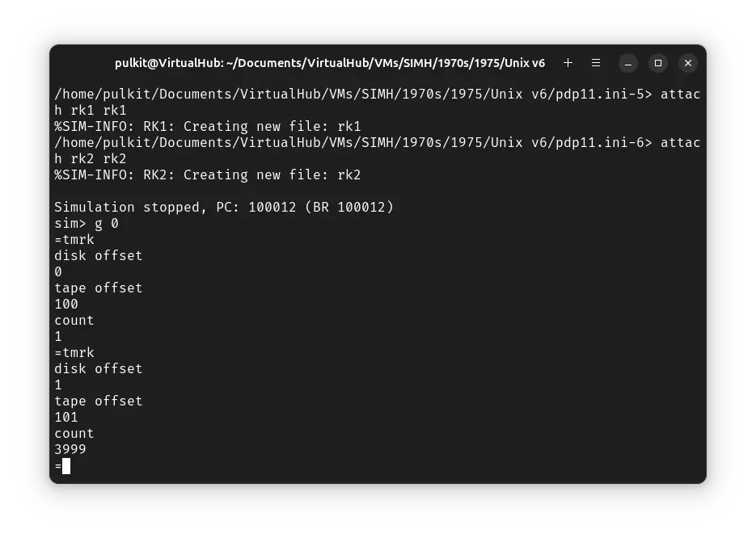Click the 'Simulation stopped, PC: 100012' line
This screenshot has width=756, height=538.
pyautogui.click(x=223, y=208)
